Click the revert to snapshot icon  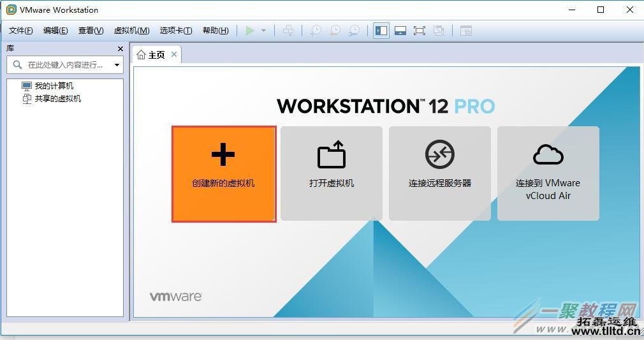[x=335, y=31]
